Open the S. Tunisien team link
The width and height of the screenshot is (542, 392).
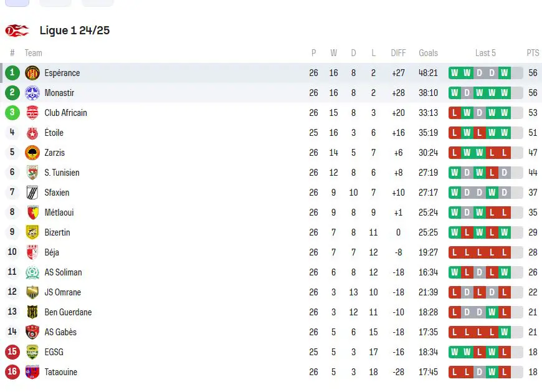click(x=62, y=173)
